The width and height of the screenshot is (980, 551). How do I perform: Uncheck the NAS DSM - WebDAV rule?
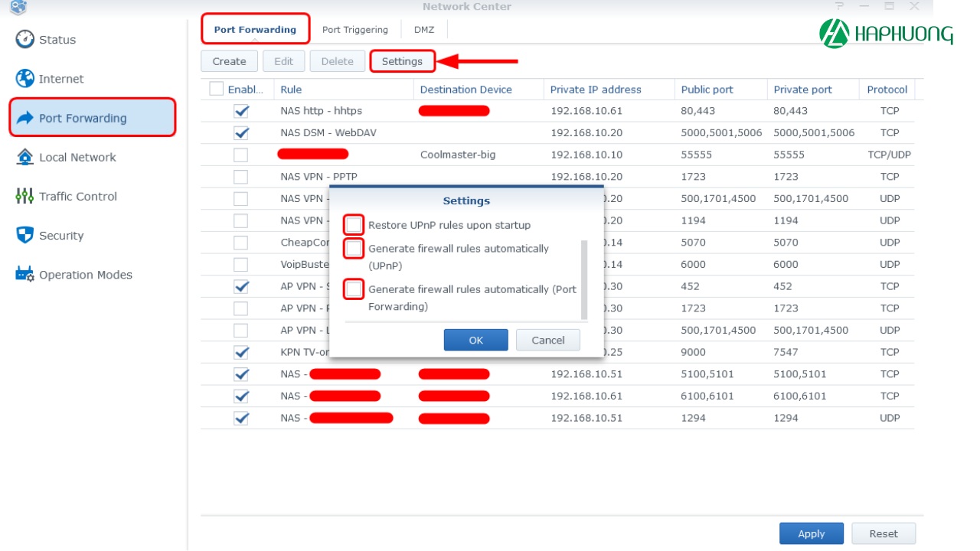click(x=241, y=132)
